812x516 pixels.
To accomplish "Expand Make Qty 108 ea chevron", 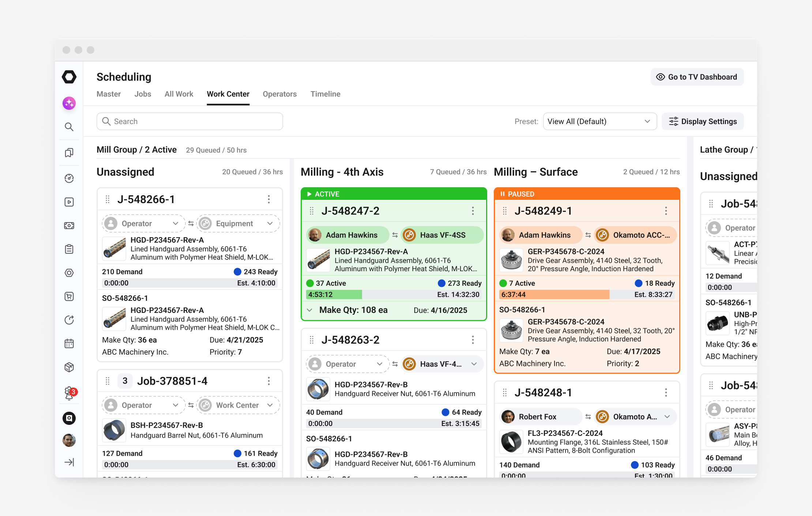I will [310, 310].
